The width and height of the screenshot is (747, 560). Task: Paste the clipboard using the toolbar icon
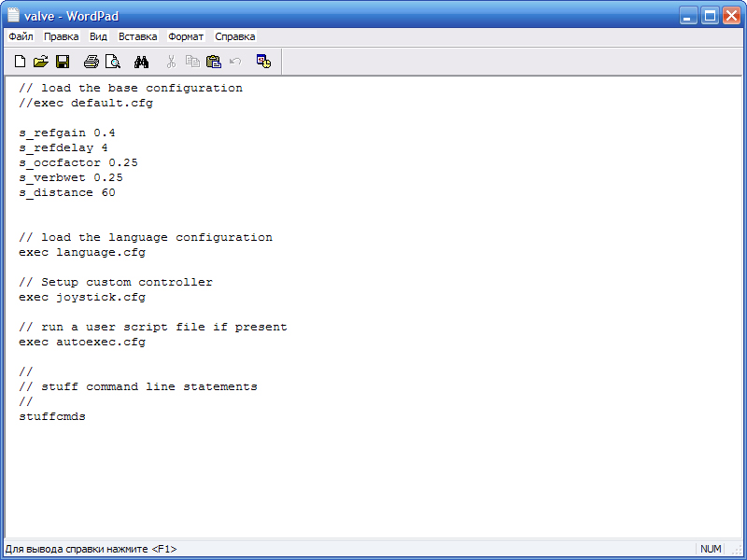click(x=214, y=62)
